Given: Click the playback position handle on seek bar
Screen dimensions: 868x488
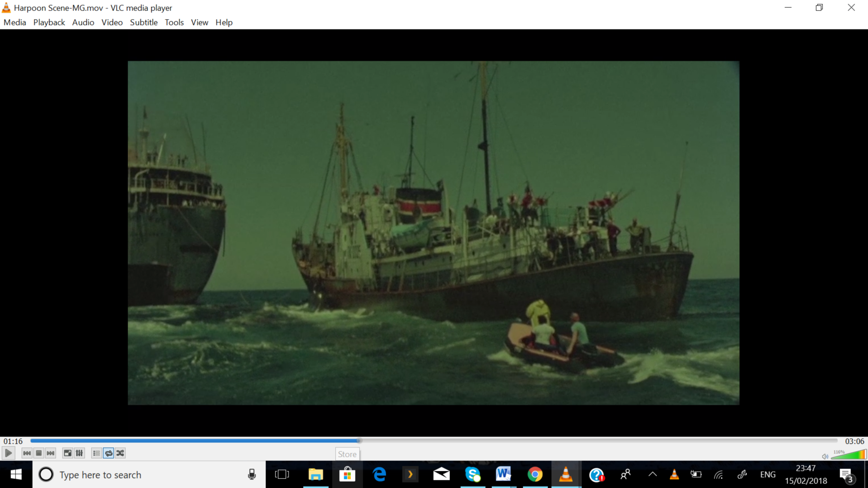Looking at the screenshot, I should coord(359,441).
